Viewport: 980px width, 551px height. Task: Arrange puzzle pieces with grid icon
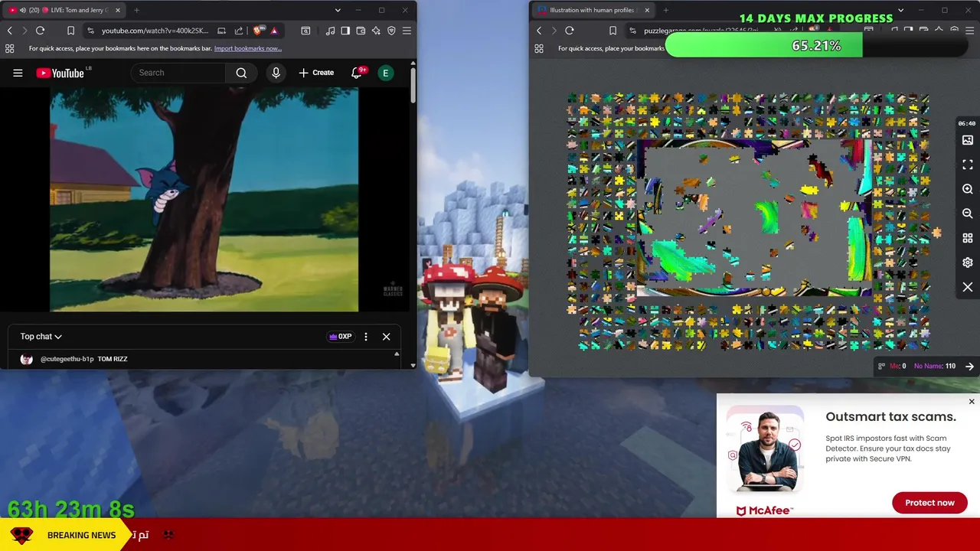click(x=968, y=238)
